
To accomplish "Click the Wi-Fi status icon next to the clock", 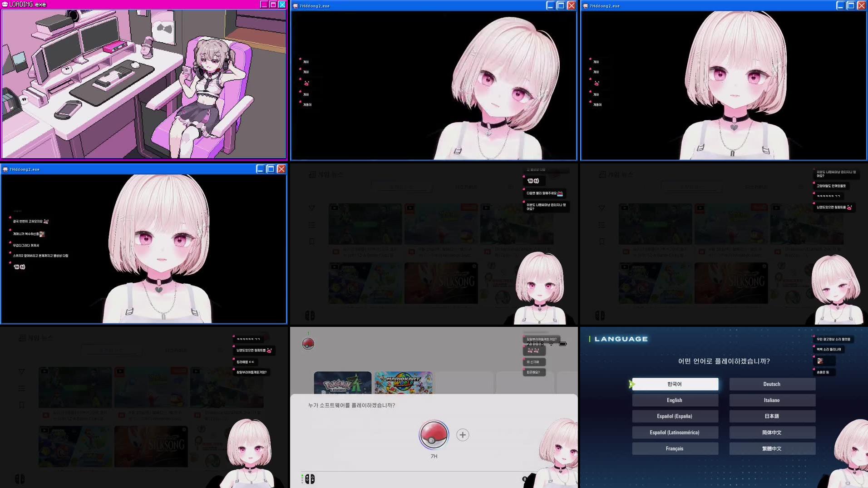I will pyautogui.click(x=552, y=344).
